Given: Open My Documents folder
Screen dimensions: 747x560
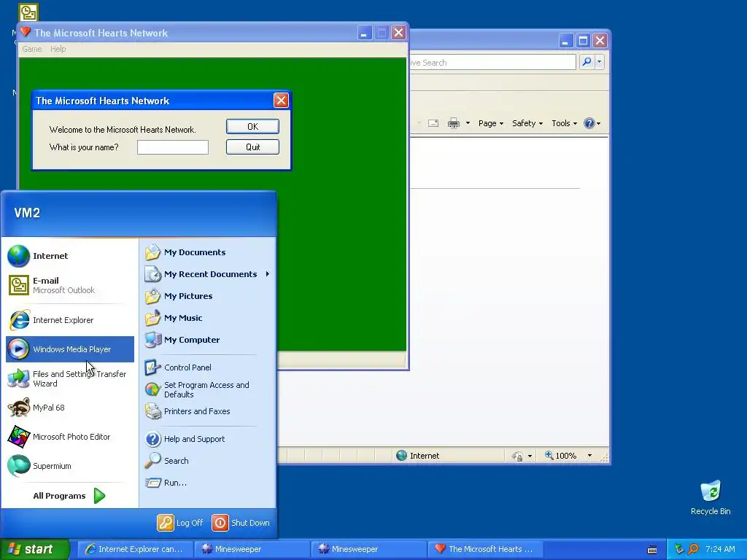Looking at the screenshot, I should [x=208, y=252].
